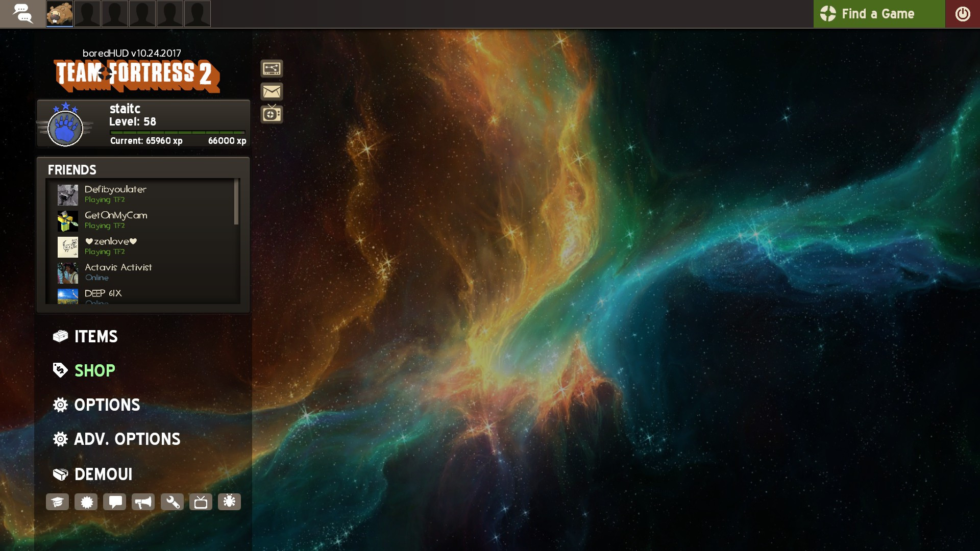The width and height of the screenshot is (980, 551).
Task: Open the chat speech bubbles icon
Action: point(22,14)
